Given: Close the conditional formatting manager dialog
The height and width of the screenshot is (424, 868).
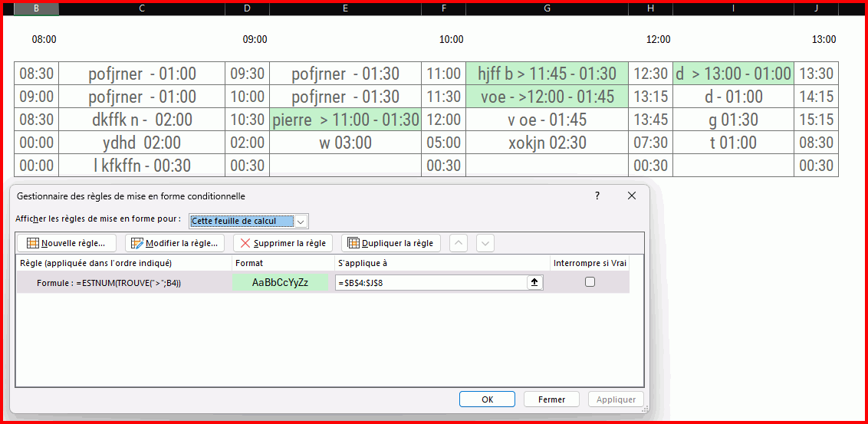Looking at the screenshot, I should pyautogui.click(x=632, y=196).
